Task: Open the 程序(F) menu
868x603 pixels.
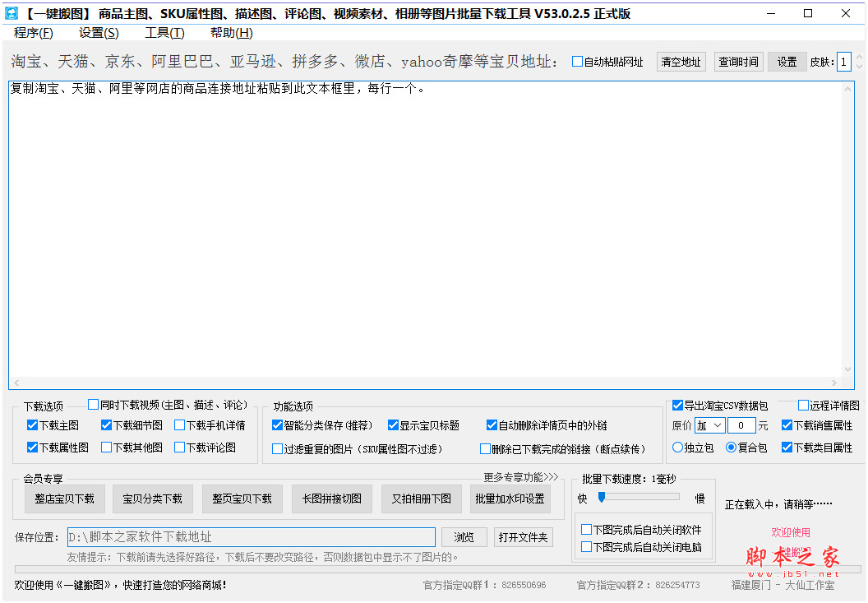Action: pyautogui.click(x=33, y=33)
